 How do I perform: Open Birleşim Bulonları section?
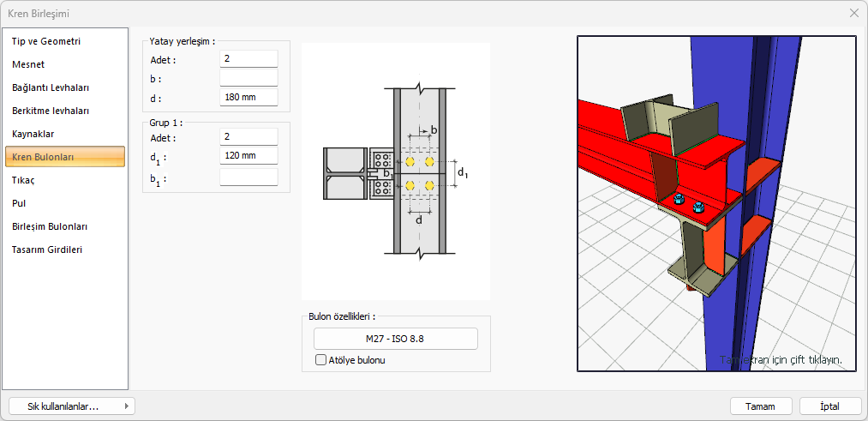(50, 226)
